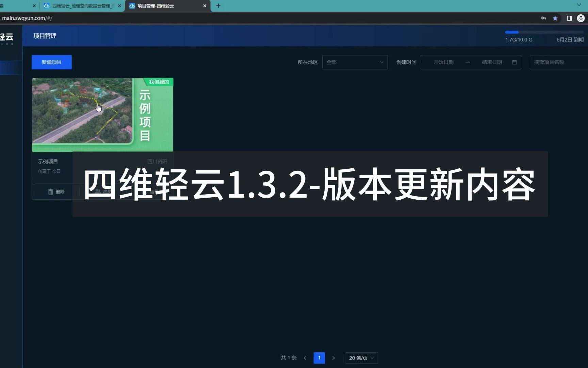Viewport: 588px width, 368px height.
Task: Click the 开始日期 date field
Action: [x=443, y=62]
